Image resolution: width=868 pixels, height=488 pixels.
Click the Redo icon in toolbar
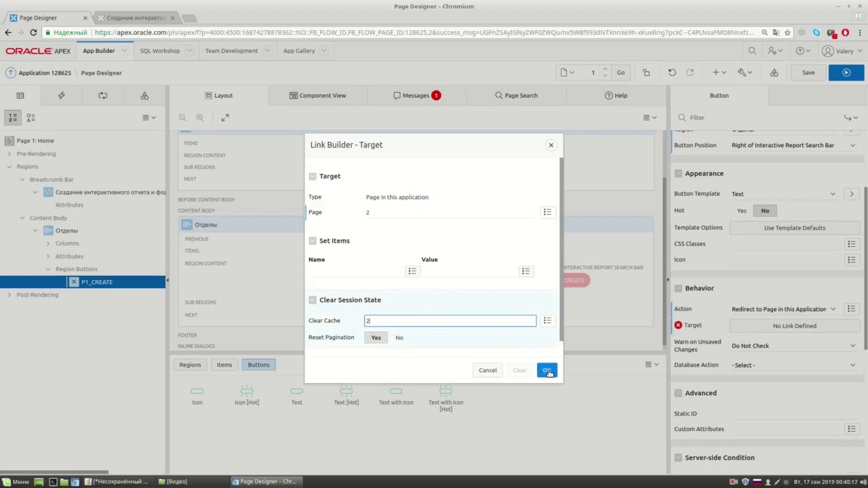(690, 73)
